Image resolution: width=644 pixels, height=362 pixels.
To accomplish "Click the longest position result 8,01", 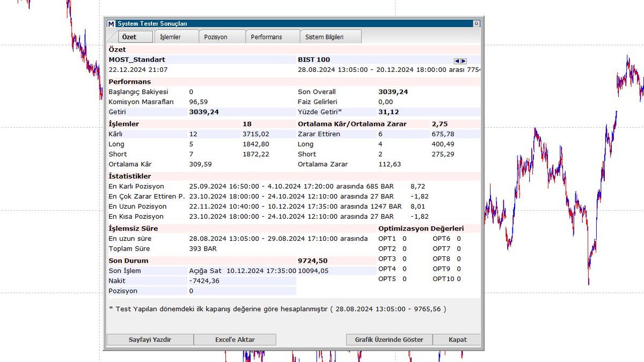I will click(x=417, y=207).
